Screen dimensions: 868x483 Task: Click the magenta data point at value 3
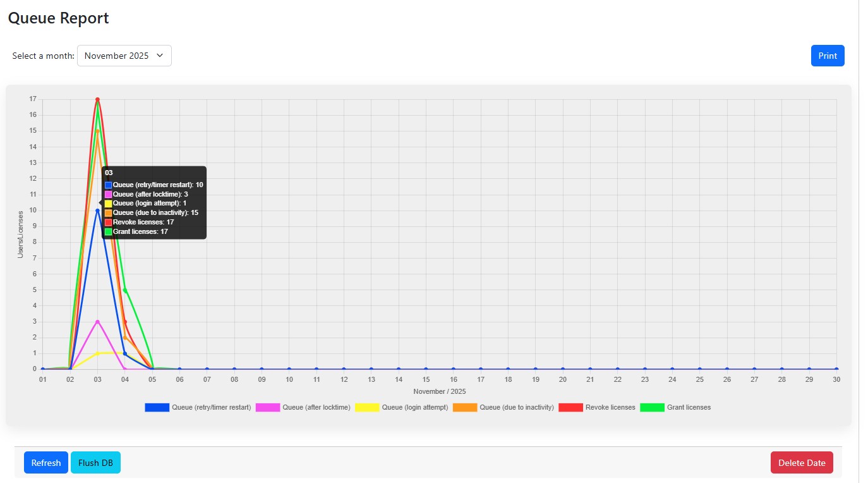click(97, 322)
